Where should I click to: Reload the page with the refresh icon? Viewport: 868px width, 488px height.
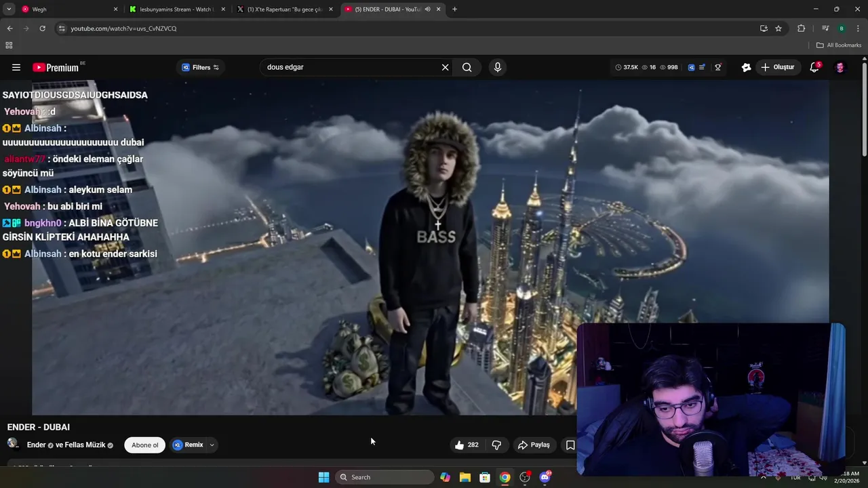pyautogui.click(x=42, y=28)
